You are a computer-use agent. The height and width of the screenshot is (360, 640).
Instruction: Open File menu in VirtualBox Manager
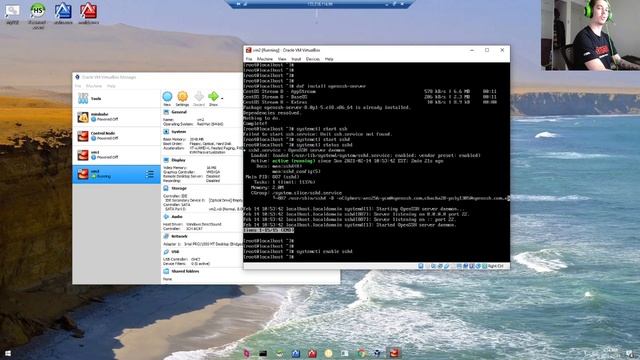[x=78, y=86]
